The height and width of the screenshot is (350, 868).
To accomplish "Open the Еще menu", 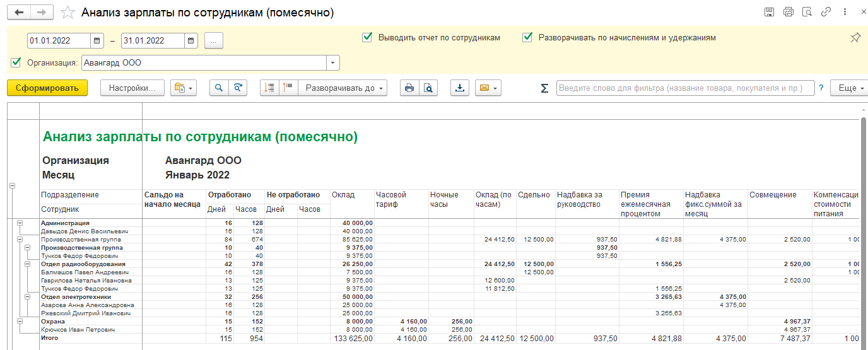I will click(849, 88).
